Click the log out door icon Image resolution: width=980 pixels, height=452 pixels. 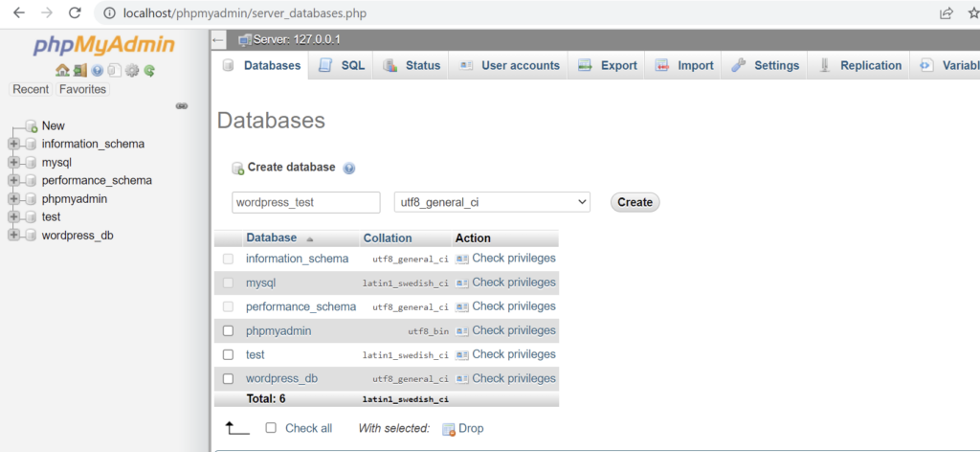pyautogui.click(x=79, y=70)
